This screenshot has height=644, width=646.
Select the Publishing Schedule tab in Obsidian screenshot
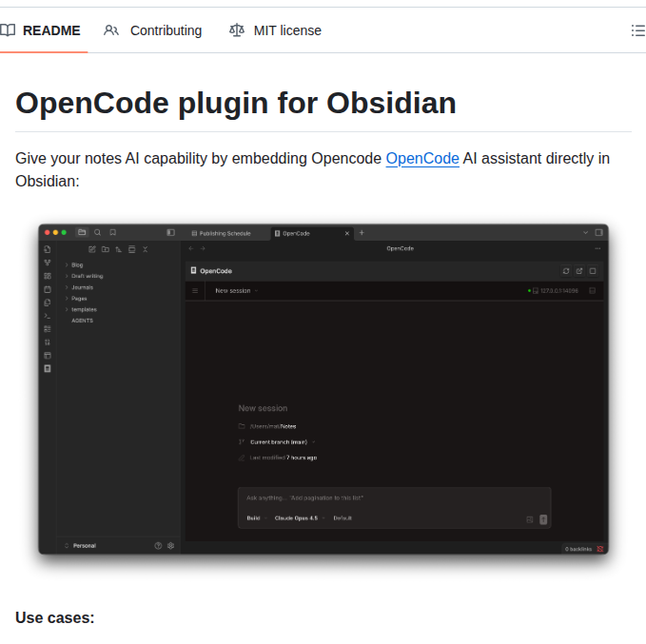click(222, 233)
